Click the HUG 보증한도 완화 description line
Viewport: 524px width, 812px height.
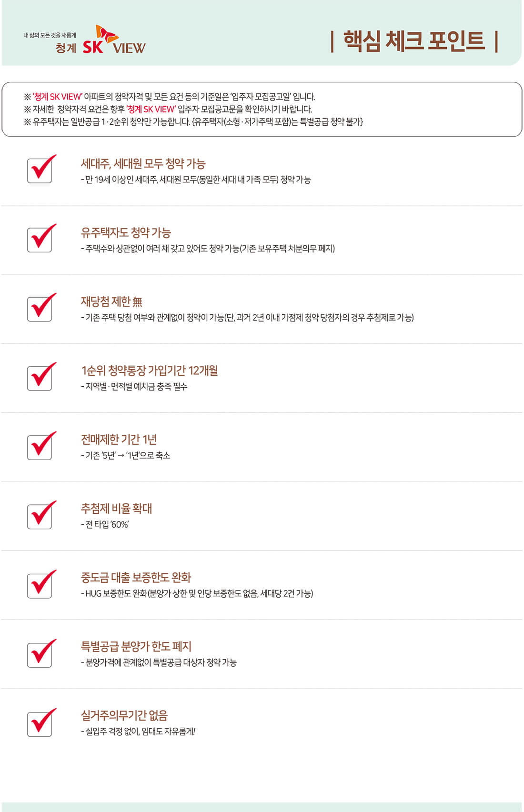click(x=197, y=593)
